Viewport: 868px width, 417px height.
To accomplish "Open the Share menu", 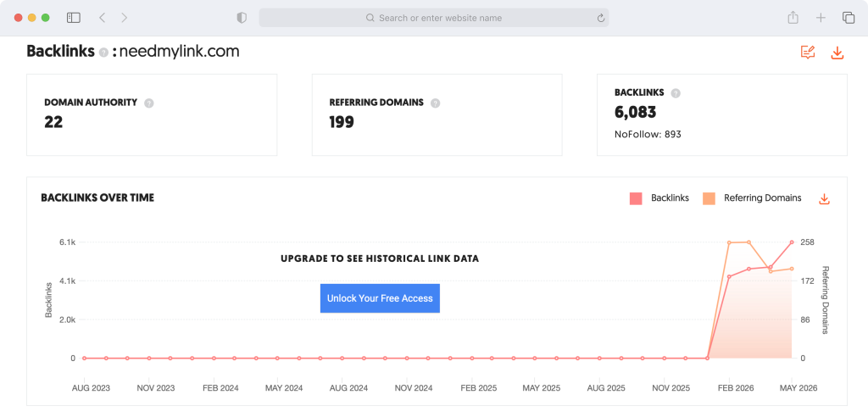I will (793, 18).
